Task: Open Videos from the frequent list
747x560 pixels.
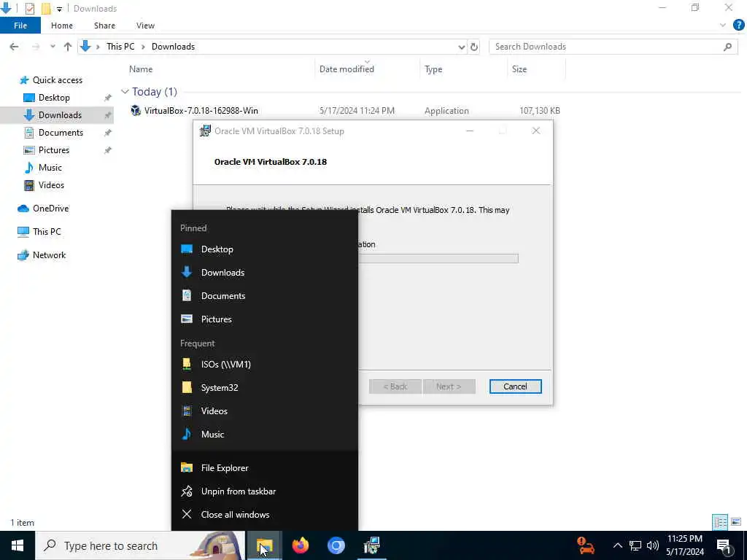Action: pos(264,411)
